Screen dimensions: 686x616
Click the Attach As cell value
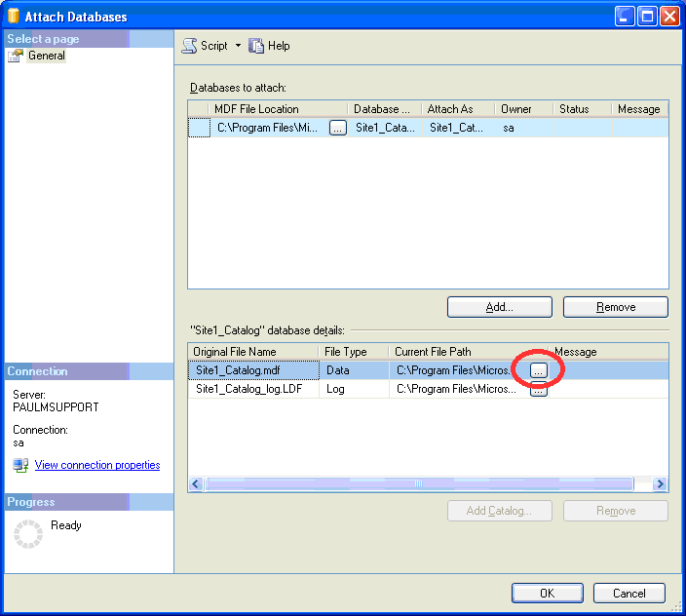pyautogui.click(x=456, y=127)
